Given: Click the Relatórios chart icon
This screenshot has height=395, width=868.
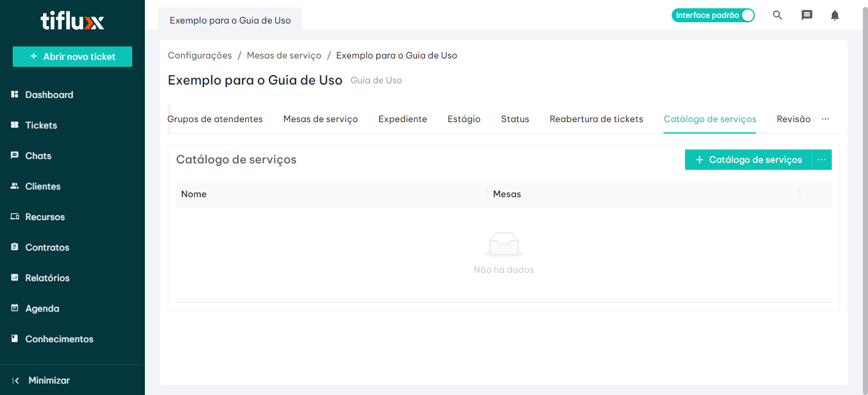Looking at the screenshot, I should pyautogui.click(x=15, y=278).
